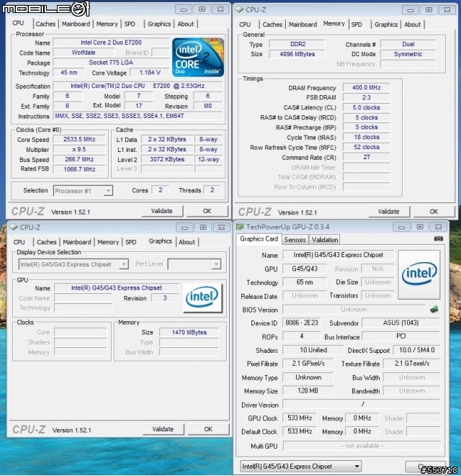
Task: Click the ASUS (1043) subvendor field
Action: 401,323
